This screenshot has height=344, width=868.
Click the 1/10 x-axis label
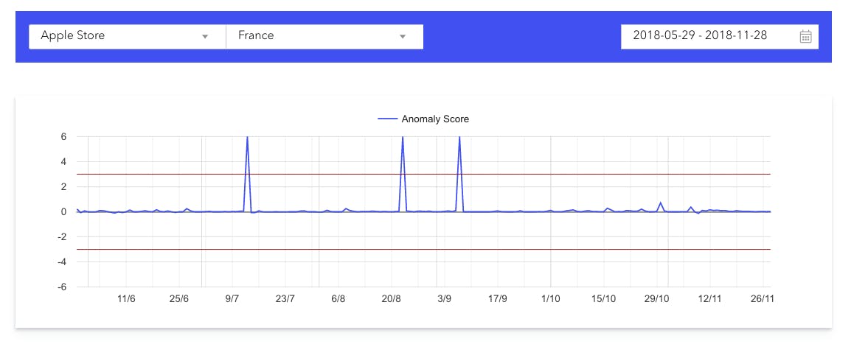point(550,299)
